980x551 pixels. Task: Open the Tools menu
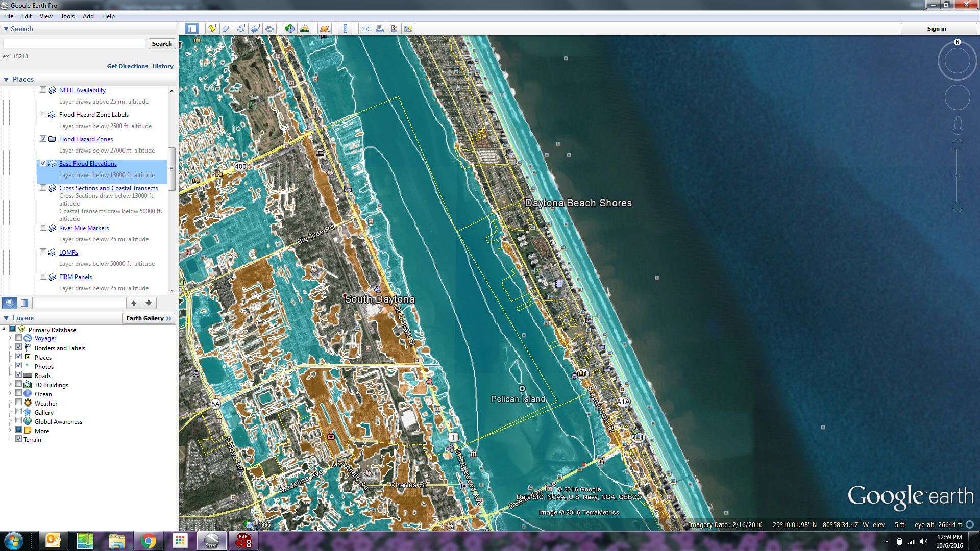[x=67, y=16]
